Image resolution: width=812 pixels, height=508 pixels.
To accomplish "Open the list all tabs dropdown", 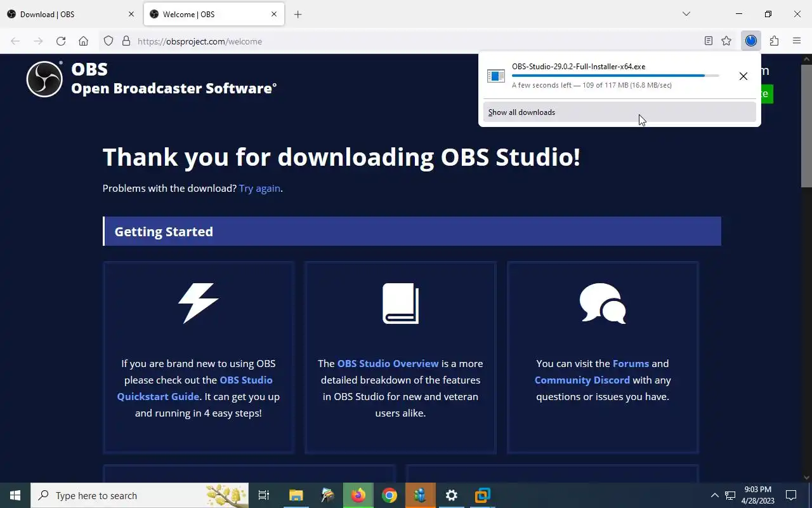I will tap(686, 14).
